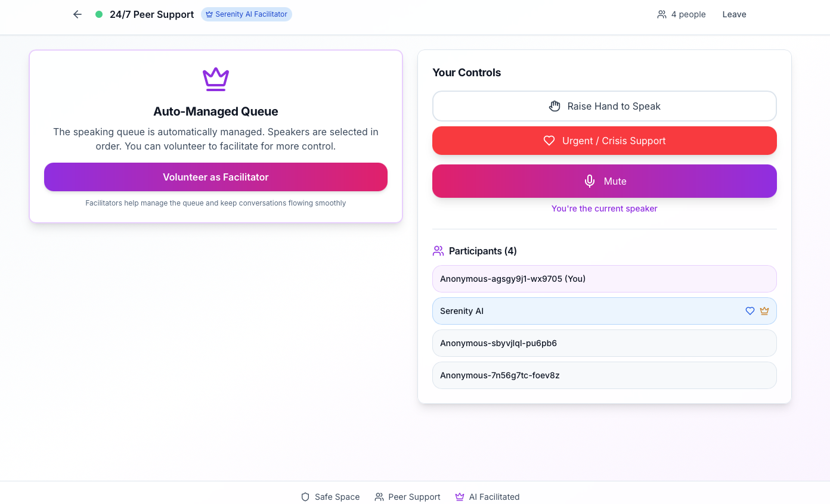Mute your microphone

coord(604,181)
